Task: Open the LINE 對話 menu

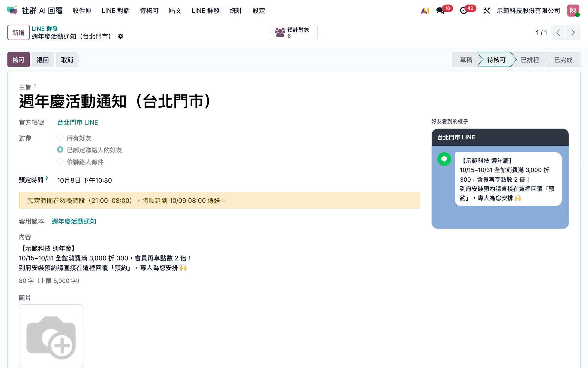Action: click(115, 11)
